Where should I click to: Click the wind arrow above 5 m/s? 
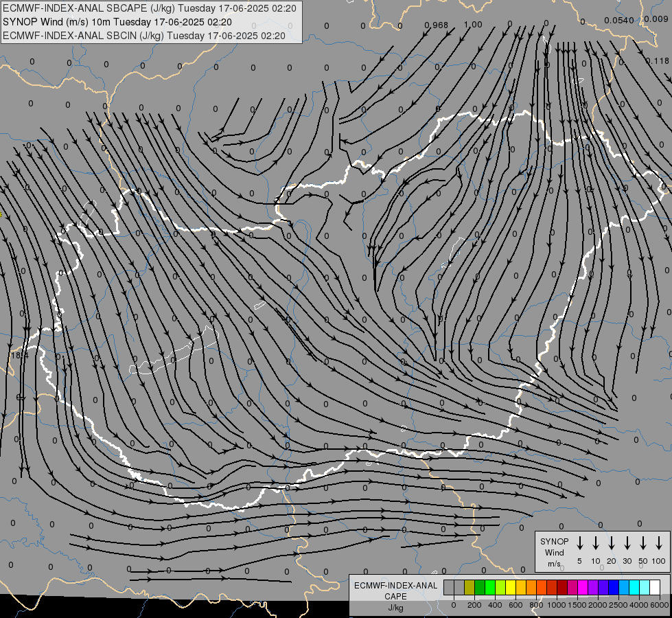(579, 543)
